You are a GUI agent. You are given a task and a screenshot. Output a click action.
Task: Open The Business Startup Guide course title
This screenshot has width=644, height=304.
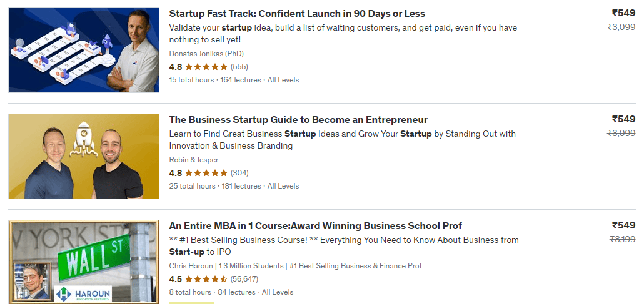coord(298,120)
